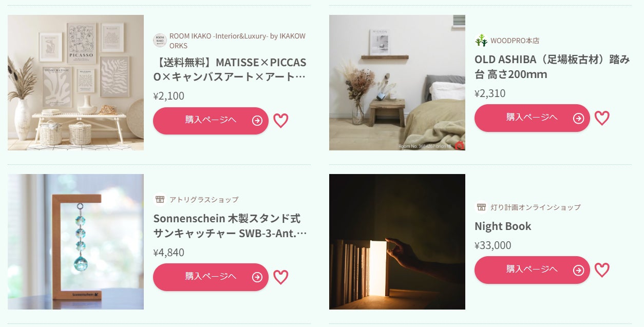Like the Sonnenschein suncatcher with the heart icon
Viewport: 644px width, 327px height.
[x=280, y=277]
